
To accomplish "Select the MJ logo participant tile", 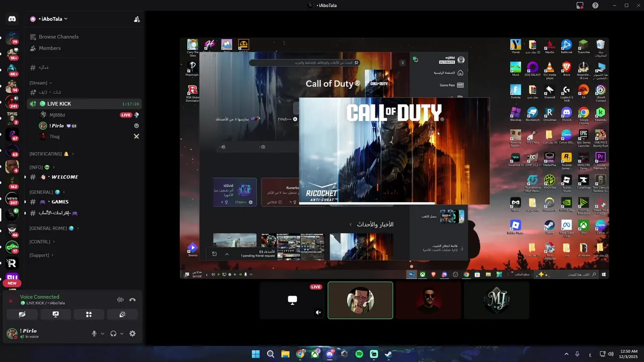I will point(496,300).
